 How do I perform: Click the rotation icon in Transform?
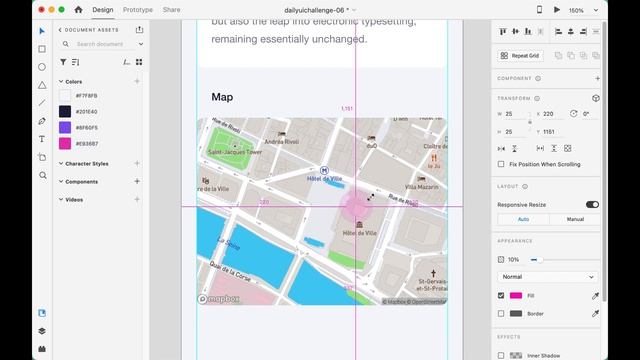click(573, 114)
